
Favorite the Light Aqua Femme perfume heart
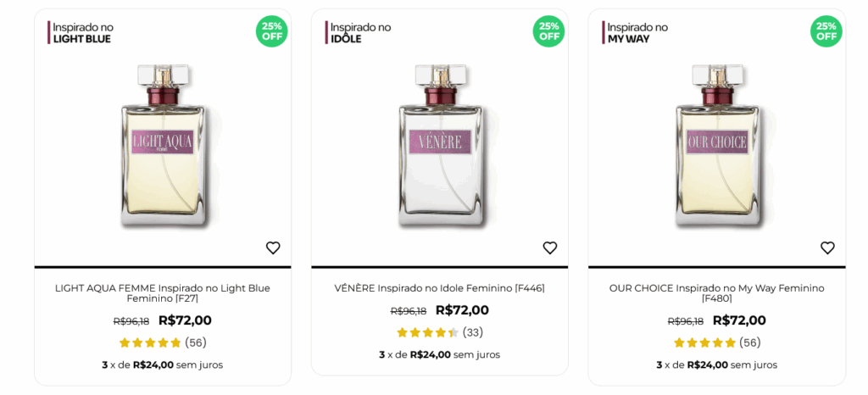click(x=273, y=248)
